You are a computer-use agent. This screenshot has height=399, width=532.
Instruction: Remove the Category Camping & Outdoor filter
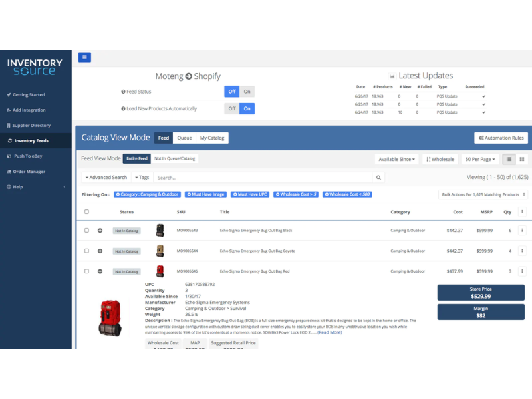point(118,194)
